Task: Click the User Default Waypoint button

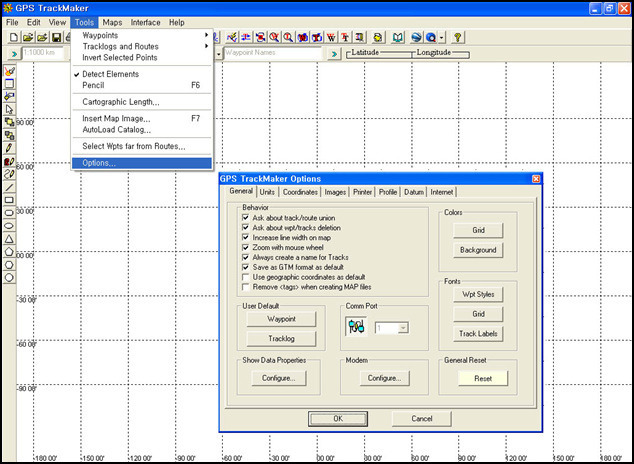Action: (x=281, y=319)
